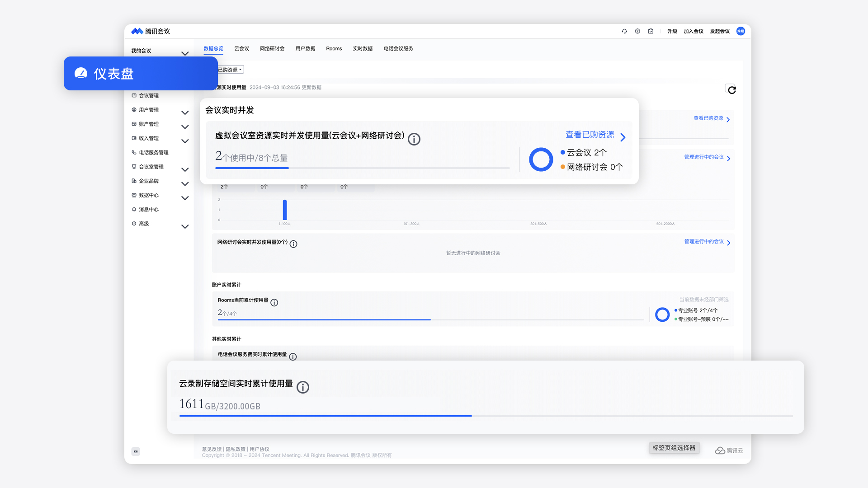868x488 pixels.
Task: Open customer support headset icon
Action: click(624, 31)
